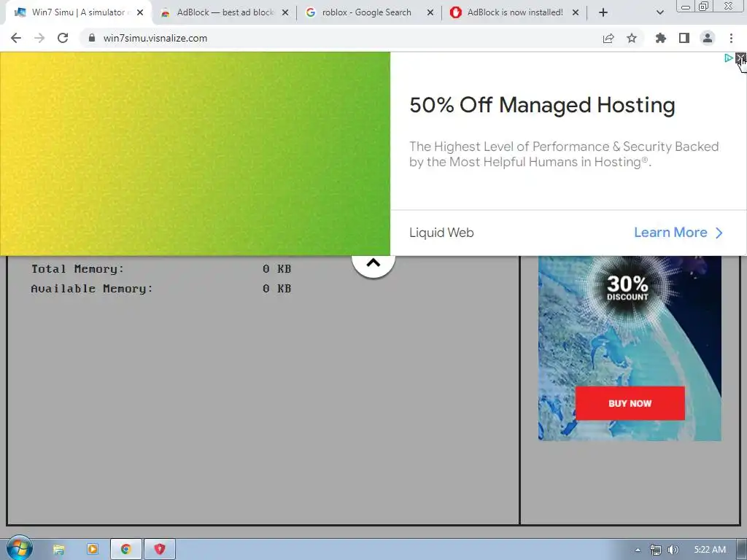This screenshot has width=747, height=560.
Task: Switch to the AdBlock best ad blocker tab
Action: click(225, 13)
